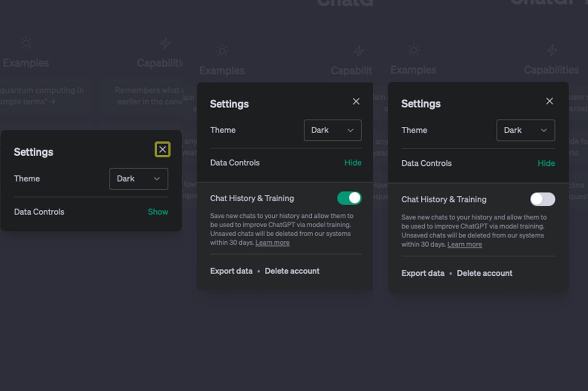Click the dimmed lightning icon above 'Remembers what' text
588x391 pixels.
165,43
